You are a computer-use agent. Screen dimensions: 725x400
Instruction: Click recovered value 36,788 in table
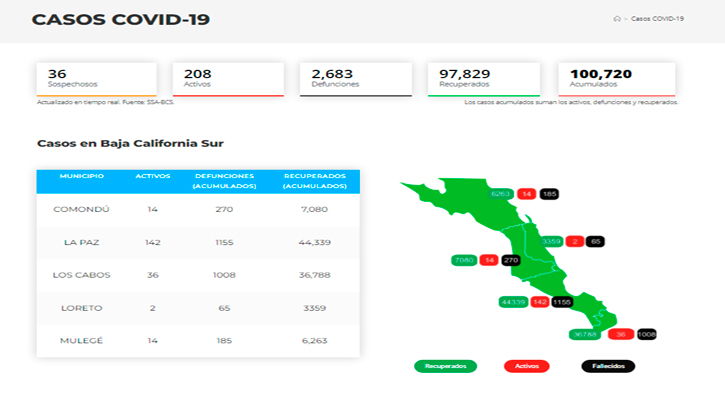pos(314,275)
